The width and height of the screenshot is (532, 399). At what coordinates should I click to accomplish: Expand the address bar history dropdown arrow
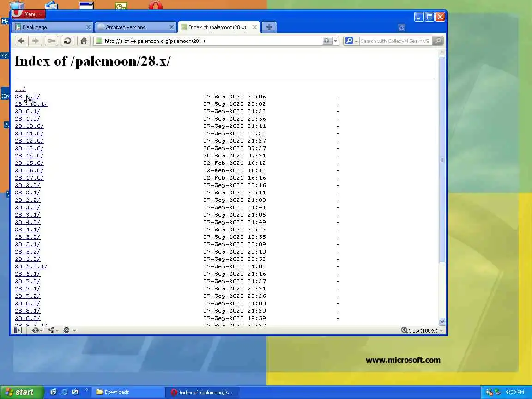tap(335, 41)
